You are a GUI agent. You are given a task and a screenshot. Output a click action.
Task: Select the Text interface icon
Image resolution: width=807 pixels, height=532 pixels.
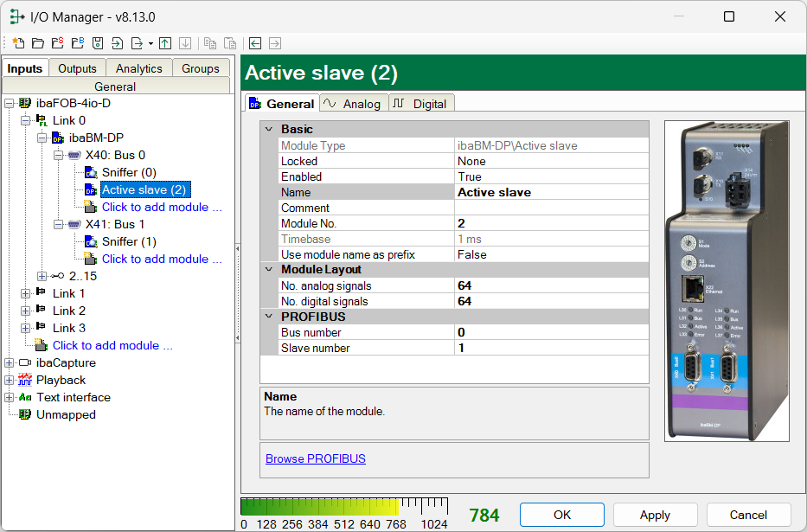tap(25, 397)
